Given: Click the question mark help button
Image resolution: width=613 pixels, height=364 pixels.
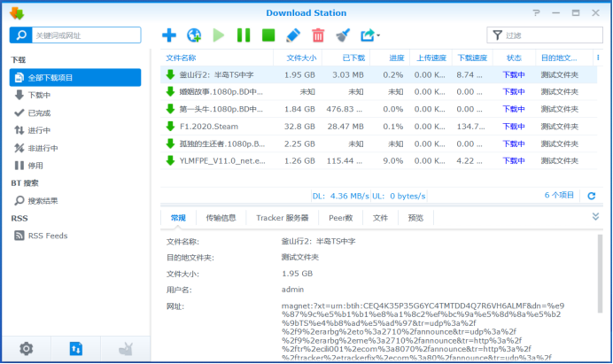Looking at the screenshot, I should [537, 13].
